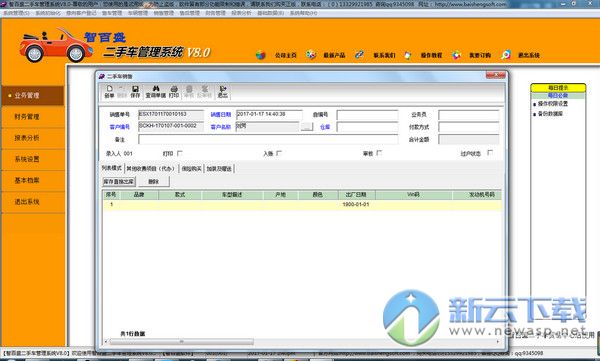Click Vin码 column header

tap(414, 195)
